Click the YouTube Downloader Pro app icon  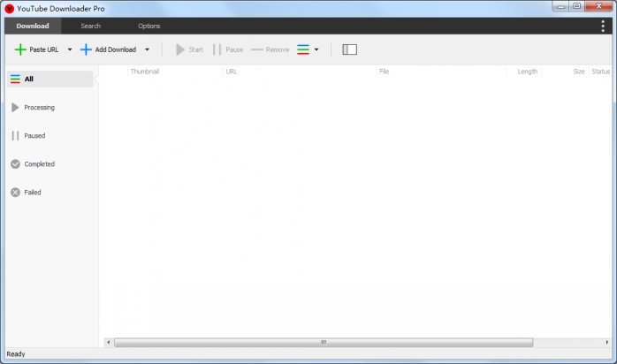tap(10, 9)
